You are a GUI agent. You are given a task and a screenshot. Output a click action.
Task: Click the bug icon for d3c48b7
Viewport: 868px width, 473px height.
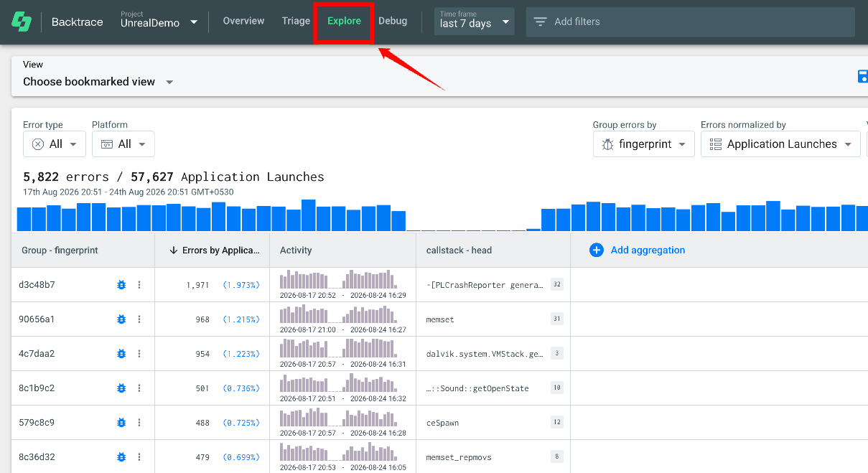(x=121, y=285)
